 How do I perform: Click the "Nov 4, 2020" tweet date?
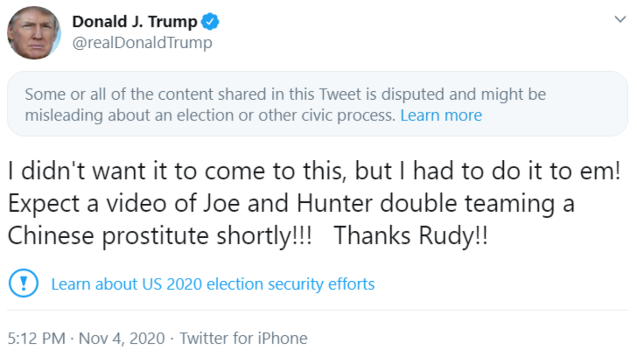(122, 338)
